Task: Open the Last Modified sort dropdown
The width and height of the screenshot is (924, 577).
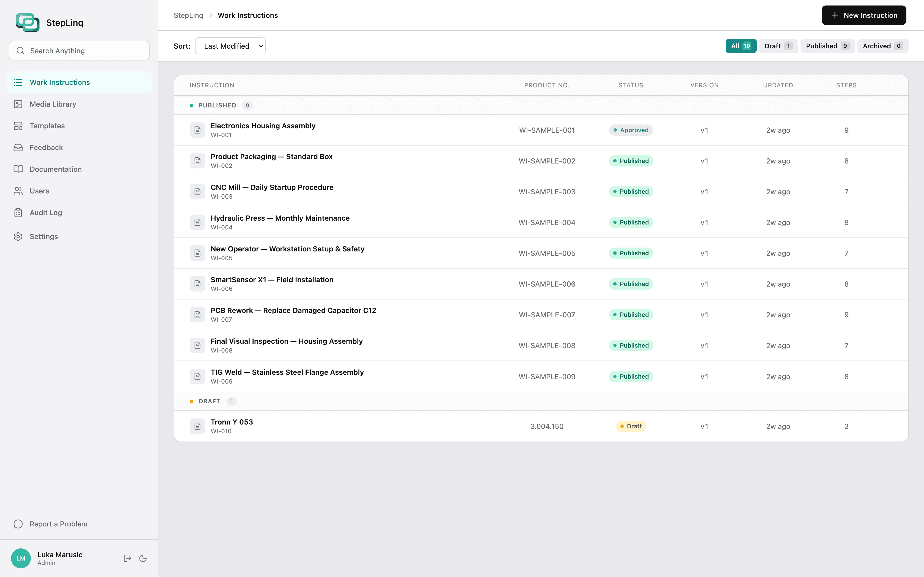Action: click(x=230, y=46)
